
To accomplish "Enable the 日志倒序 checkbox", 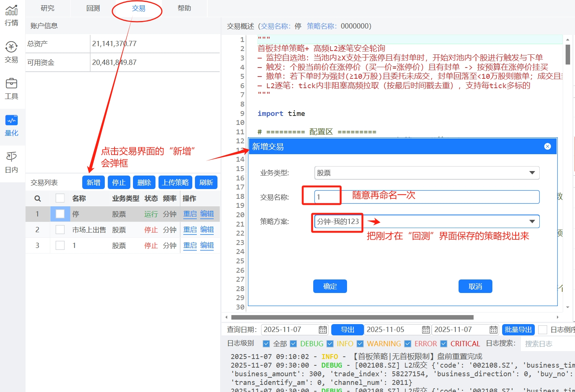I will pyautogui.click(x=543, y=330).
